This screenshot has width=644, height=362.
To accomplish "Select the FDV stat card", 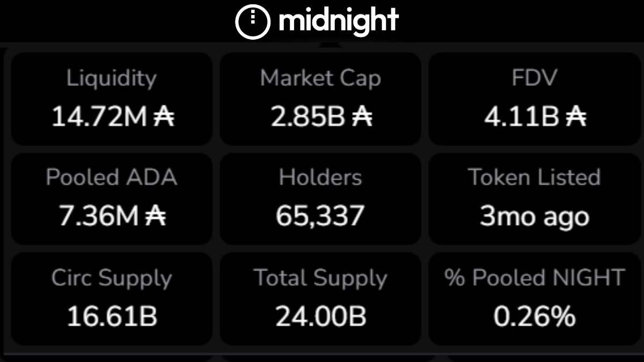I will tap(535, 99).
